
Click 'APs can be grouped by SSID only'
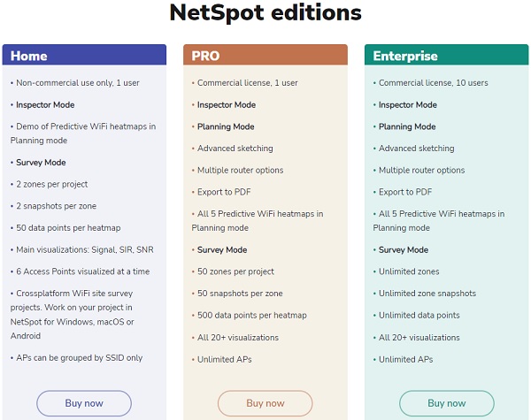(80, 358)
